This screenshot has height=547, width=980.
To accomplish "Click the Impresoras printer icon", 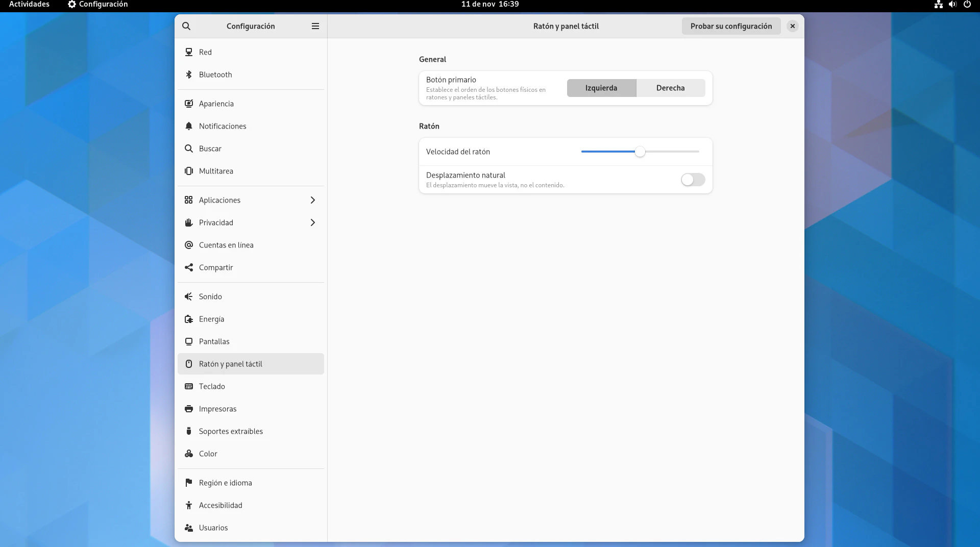I will pyautogui.click(x=189, y=409).
